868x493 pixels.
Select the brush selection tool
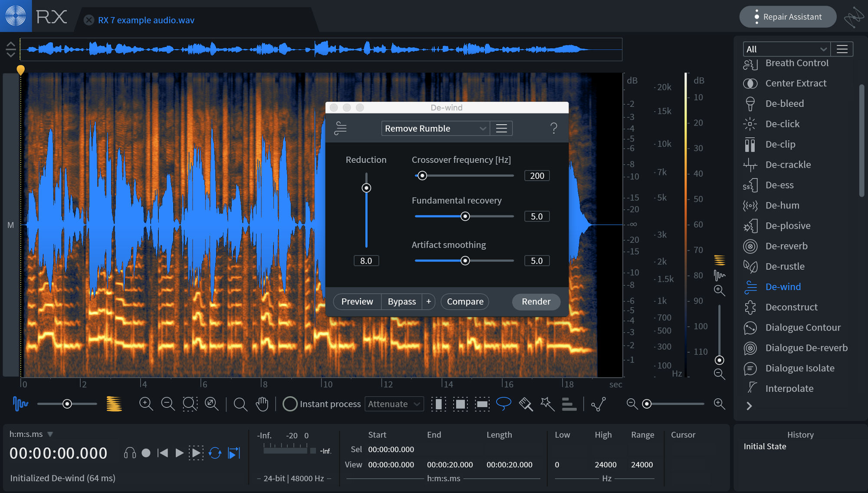(x=526, y=404)
